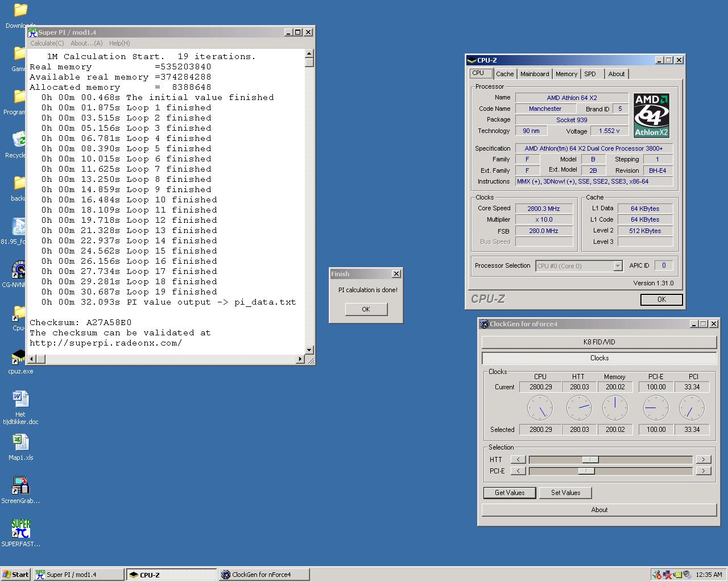Click PCI-E slider left arrow
The width and height of the screenshot is (728, 582).
click(x=518, y=471)
